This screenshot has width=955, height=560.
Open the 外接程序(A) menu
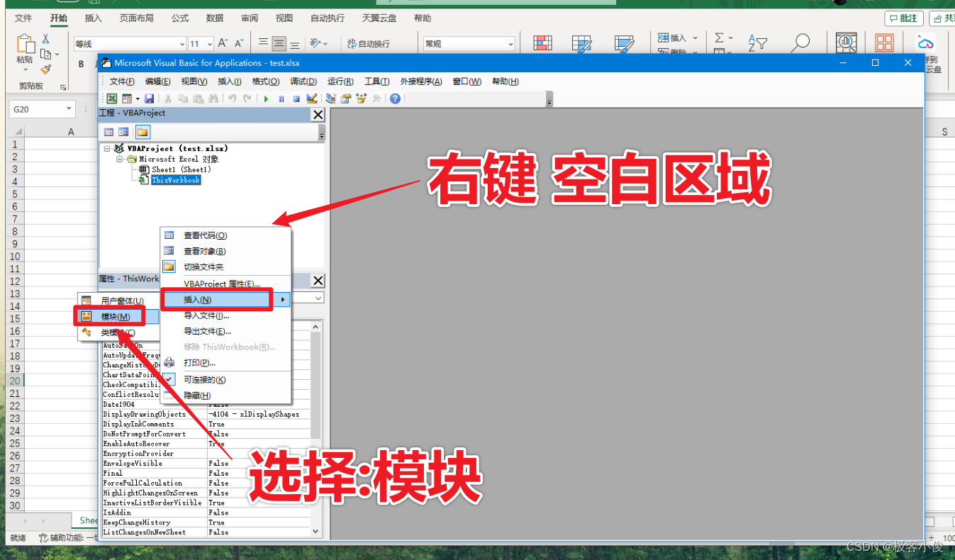(421, 82)
